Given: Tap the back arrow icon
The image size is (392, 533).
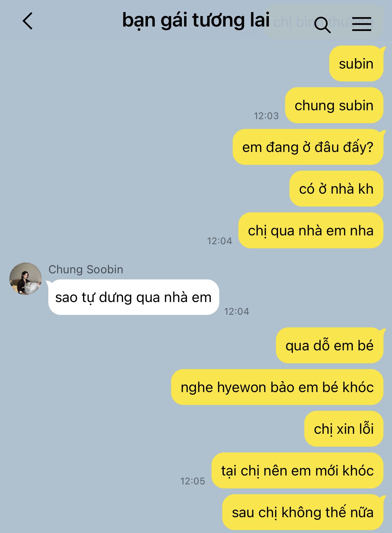Looking at the screenshot, I should coord(28,21).
